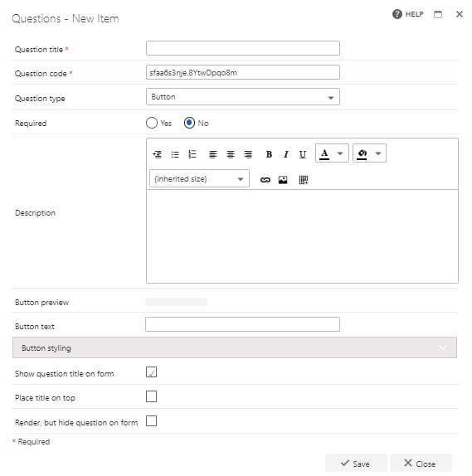Image resolution: width=472 pixels, height=476 pixels.
Task: Select Yes for Required
Action: pos(152,123)
